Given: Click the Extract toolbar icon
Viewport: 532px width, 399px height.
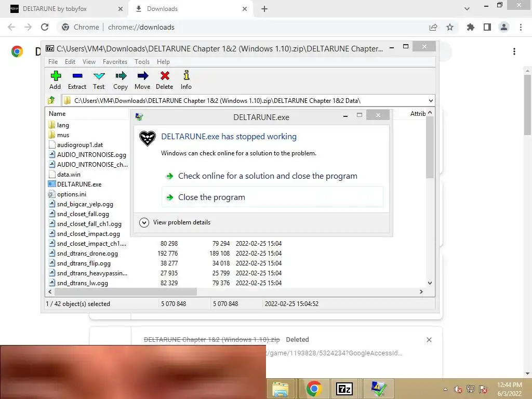Looking at the screenshot, I should (x=77, y=76).
